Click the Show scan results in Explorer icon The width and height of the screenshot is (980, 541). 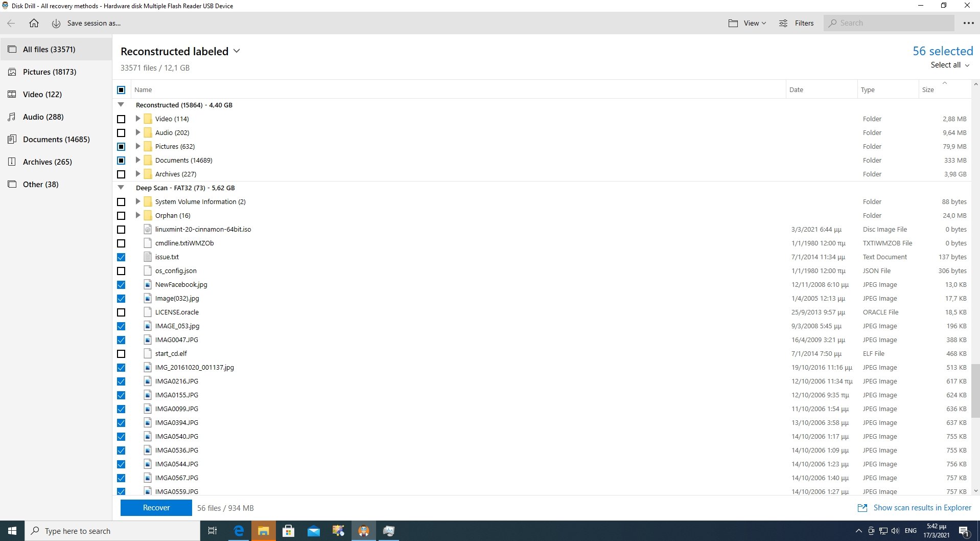tap(862, 508)
